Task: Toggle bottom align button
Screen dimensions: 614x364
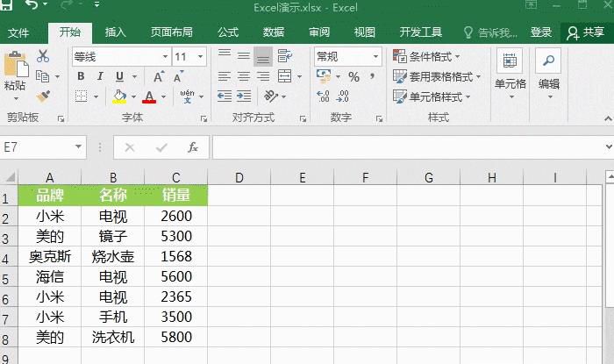Action: [263, 56]
